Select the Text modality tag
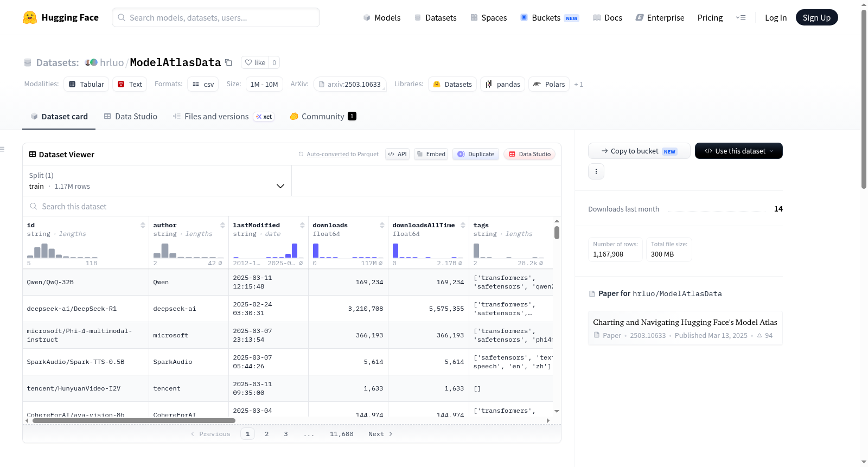The height and width of the screenshot is (467, 868). click(x=130, y=84)
